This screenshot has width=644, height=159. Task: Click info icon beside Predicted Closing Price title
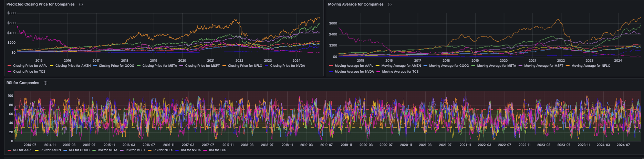[x=81, y=4]
